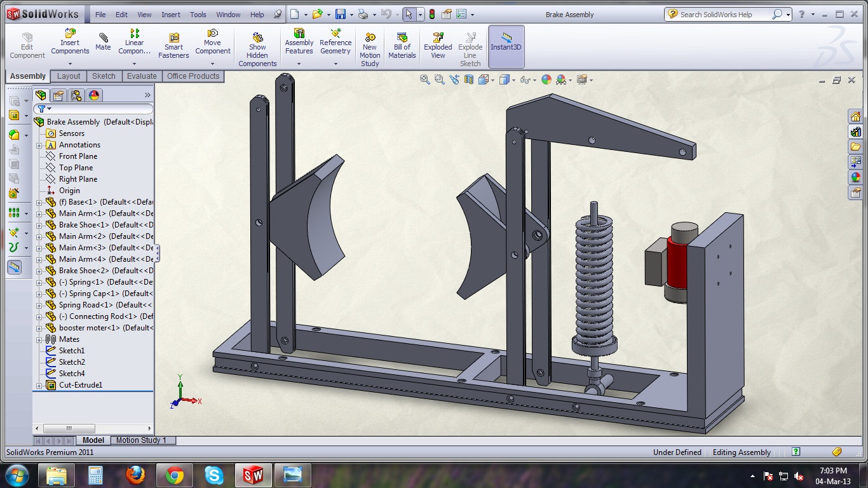Open the Assembly Features dropdown arrow
Viewport: 868px width, 488px height.
tap(299, 64)
